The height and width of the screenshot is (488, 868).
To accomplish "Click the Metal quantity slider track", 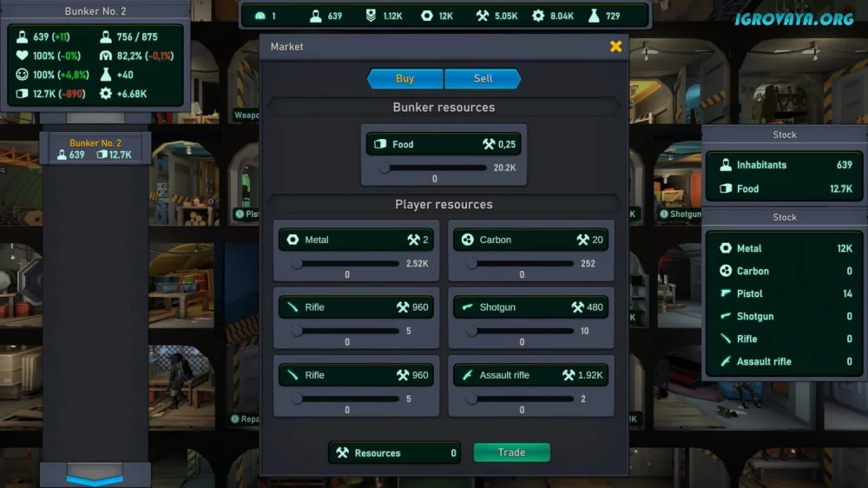I will pos(348,264).
